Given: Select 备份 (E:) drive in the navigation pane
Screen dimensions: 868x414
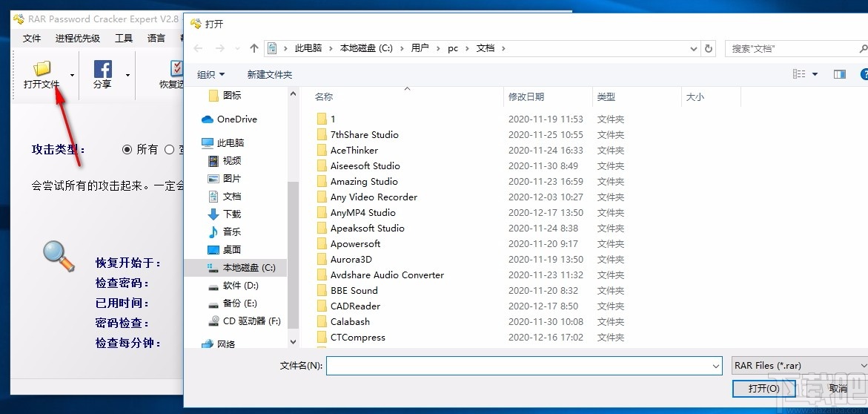Looking at the screenshot, I should pyautogui.click(x=233, y=303).
